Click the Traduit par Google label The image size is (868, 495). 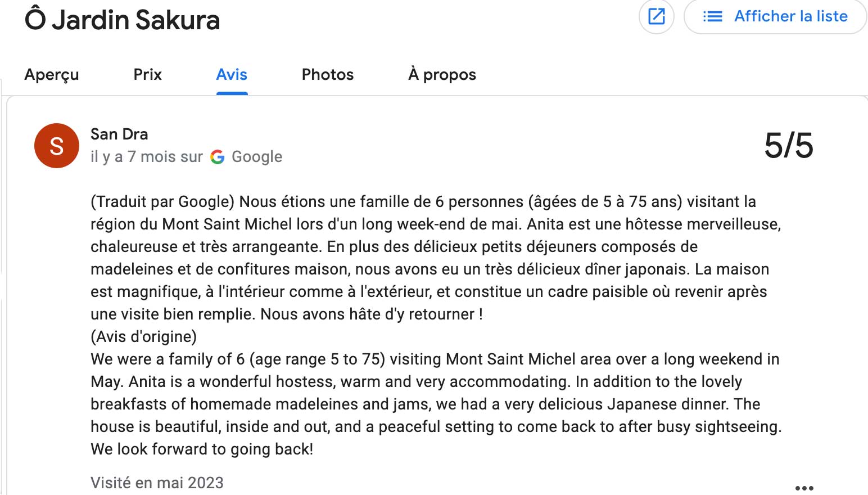click(x=162, y=202)
